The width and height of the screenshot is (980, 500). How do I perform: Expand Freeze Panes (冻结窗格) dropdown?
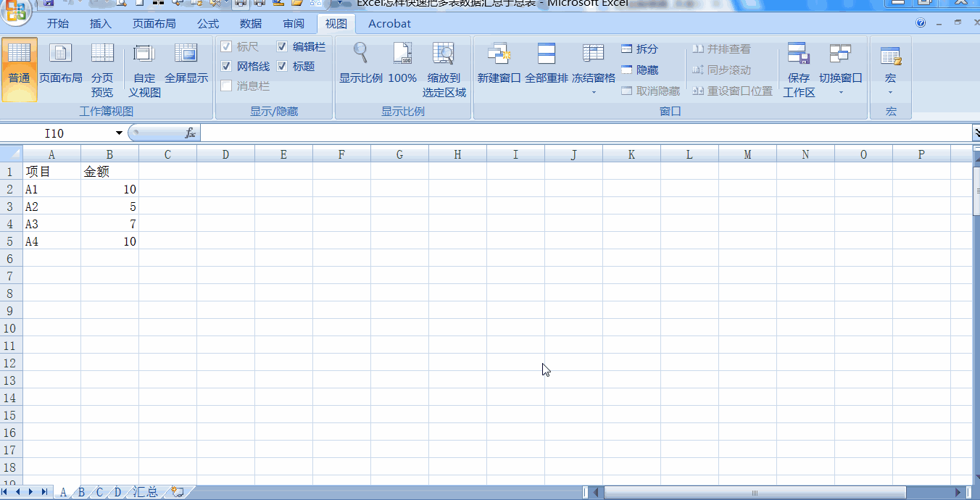tap(594, 92)
